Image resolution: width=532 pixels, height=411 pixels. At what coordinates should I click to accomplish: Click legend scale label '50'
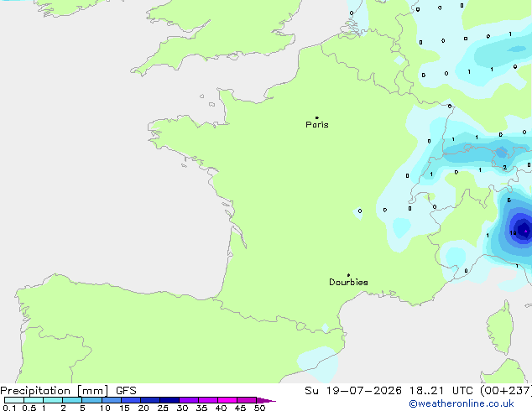[x=260, y=408]
